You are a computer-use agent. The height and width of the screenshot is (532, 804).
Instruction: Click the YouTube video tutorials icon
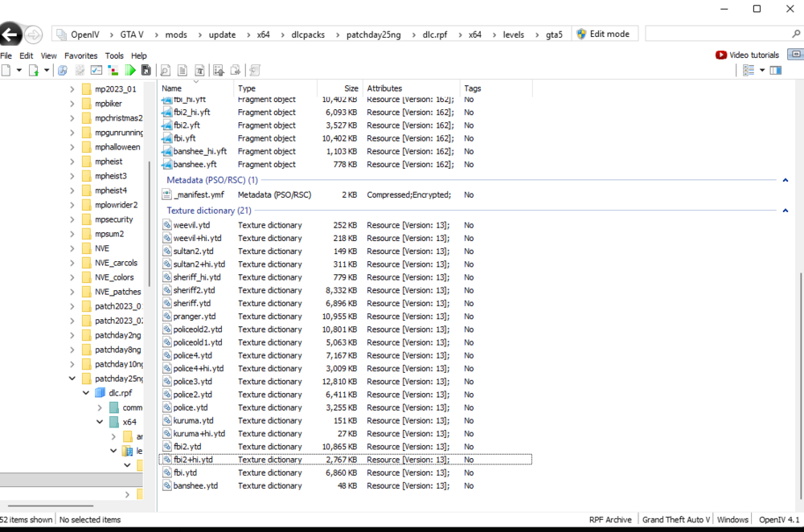point(721,55)
